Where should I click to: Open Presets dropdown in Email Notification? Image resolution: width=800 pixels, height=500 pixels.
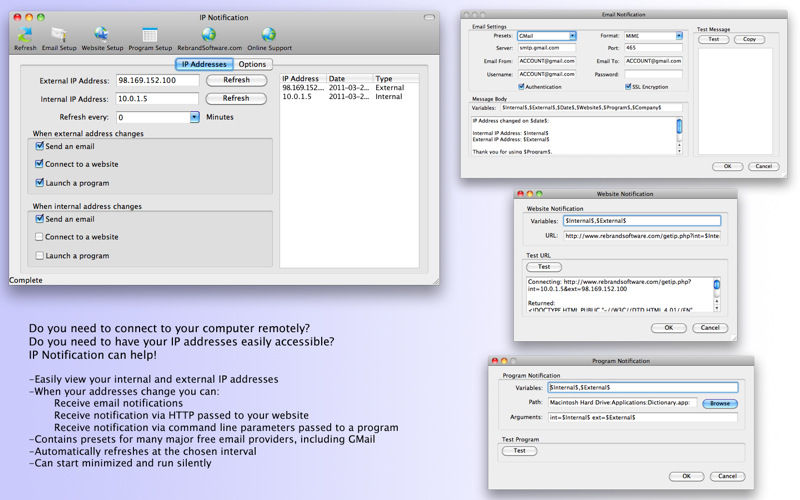click(572, 36)
